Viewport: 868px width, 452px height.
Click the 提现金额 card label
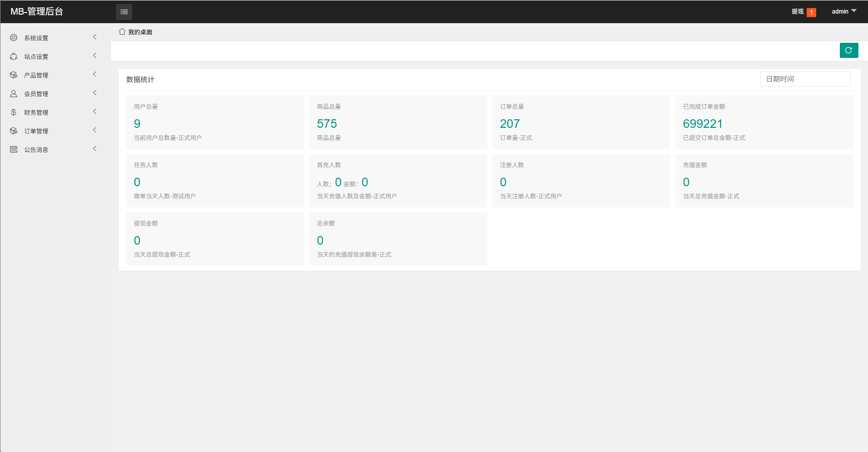[146, 223]
